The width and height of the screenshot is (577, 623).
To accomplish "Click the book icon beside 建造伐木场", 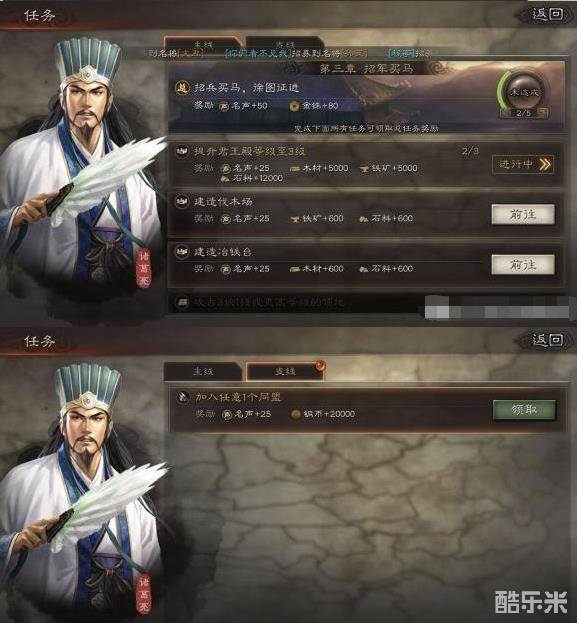I will pos(182,201).
